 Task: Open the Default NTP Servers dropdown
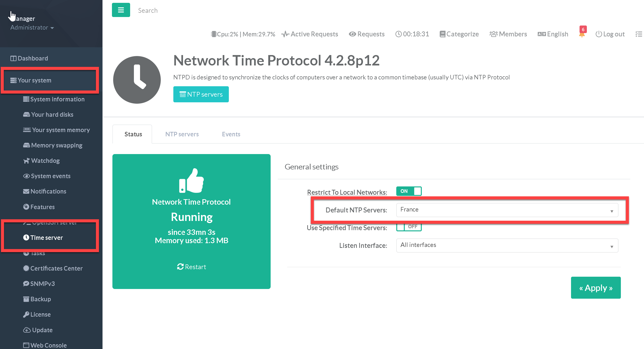pyautogui.click(x=507, y=210)
